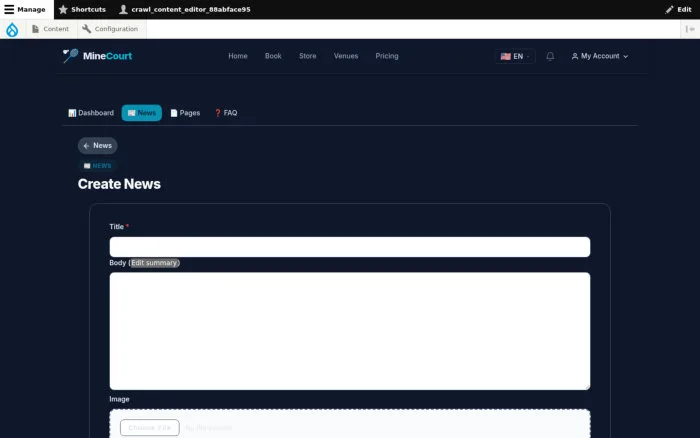This screenshot has height=438, width=700.
Task: Open the Configuration admin link
Action: 110,29
